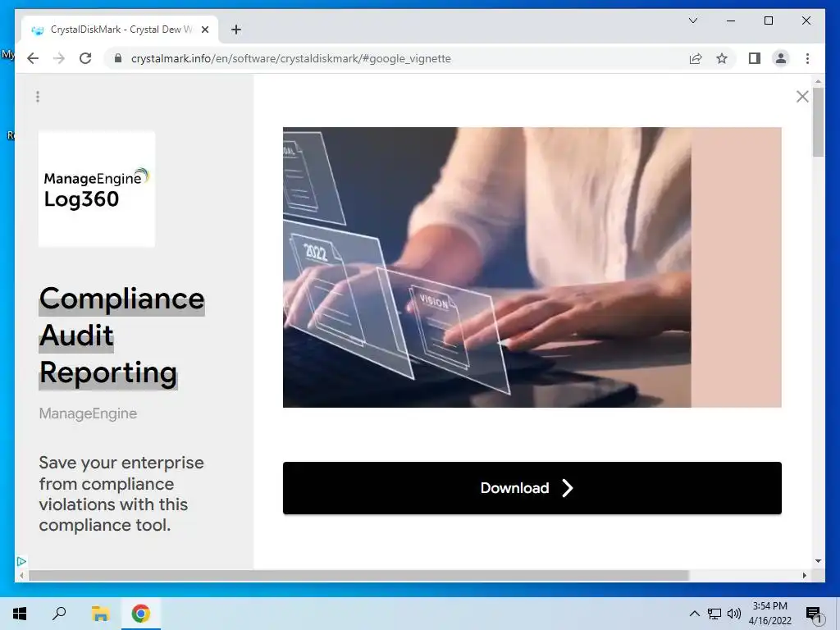
Task: Open a new tab
Action: 236,30
